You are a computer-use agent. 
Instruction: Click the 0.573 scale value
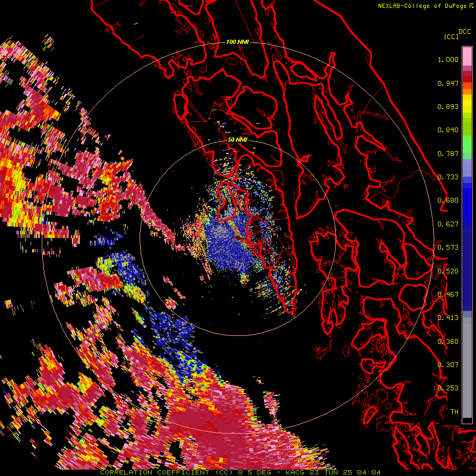coord(448,248)
